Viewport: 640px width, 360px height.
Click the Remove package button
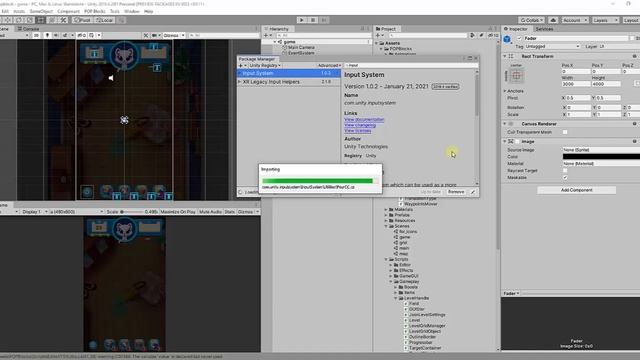coord(456,192)
